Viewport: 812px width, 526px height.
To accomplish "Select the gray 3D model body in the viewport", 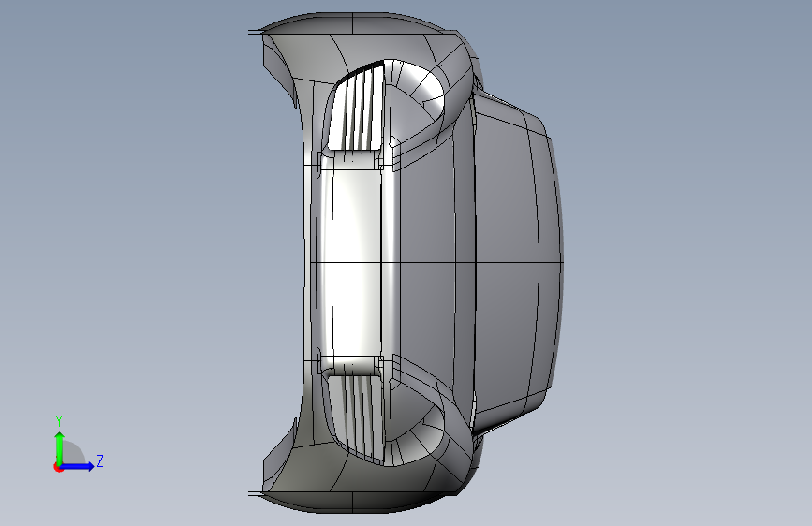I will pos(406,262).
